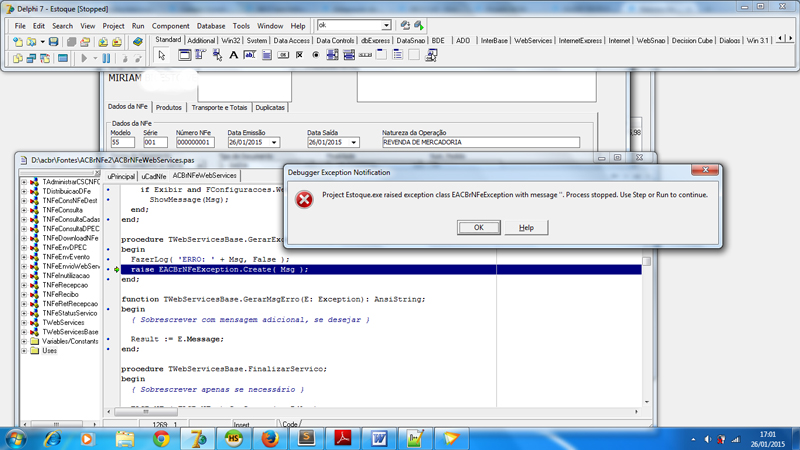
Task: Click the Open file toolbar icon
Action: coord(32,42)
